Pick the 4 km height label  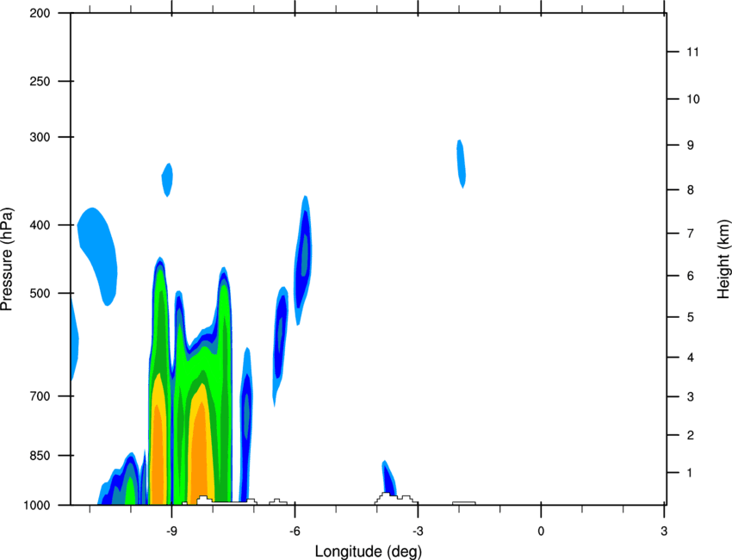tap(691, 358)
